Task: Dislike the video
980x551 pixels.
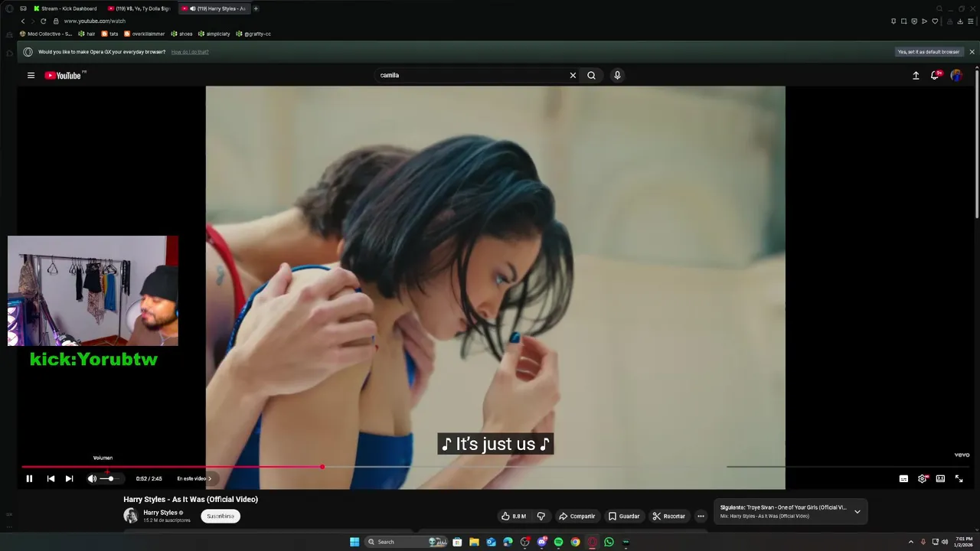Action: (541, 516)
